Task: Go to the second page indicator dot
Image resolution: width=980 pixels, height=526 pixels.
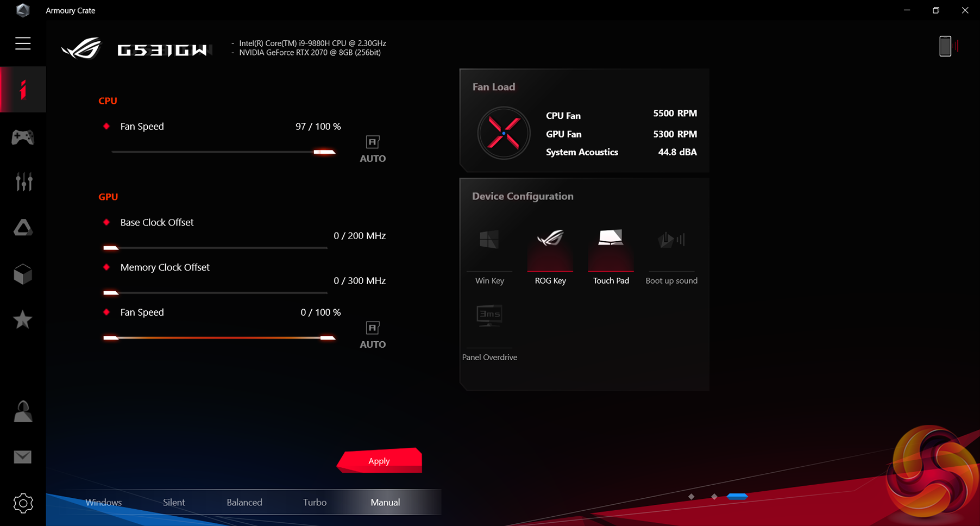Action: tap(714, 497)
